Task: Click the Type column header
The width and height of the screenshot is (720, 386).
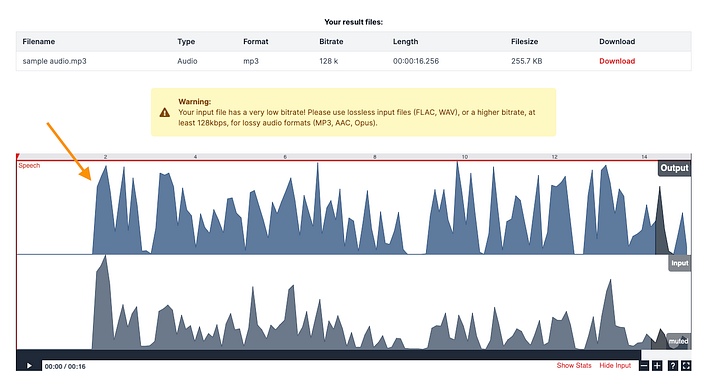Action: pyautogui.click(x=186, y=41)
